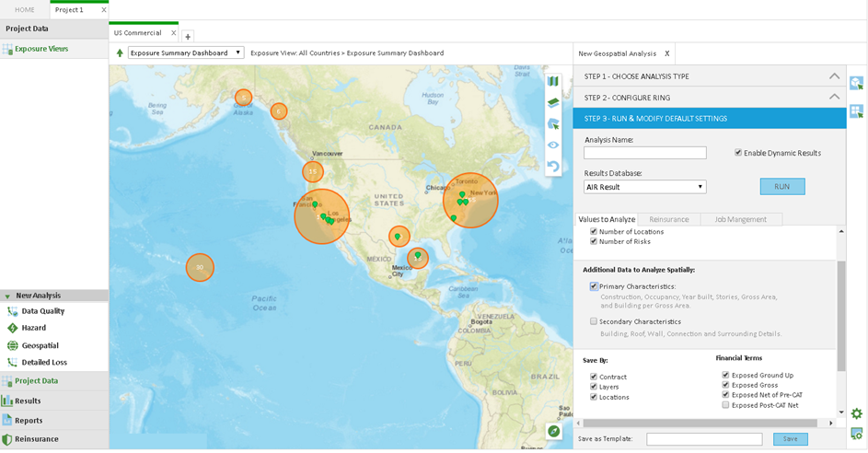Open the Results Database dropdown
Image resolution: width=868 pixels, height=453 pixels.
644,187
